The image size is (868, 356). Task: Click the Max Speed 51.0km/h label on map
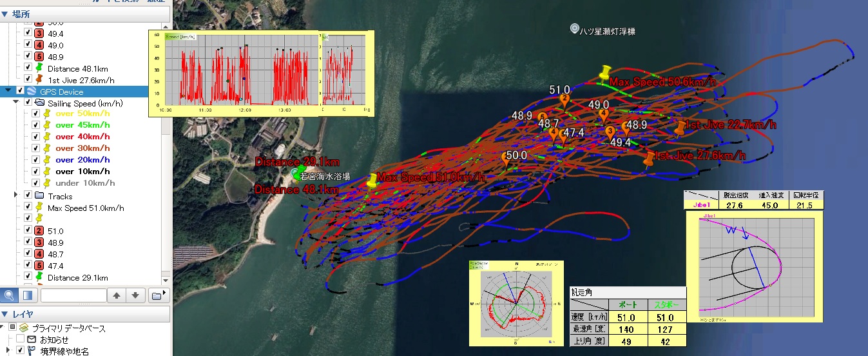430,177
